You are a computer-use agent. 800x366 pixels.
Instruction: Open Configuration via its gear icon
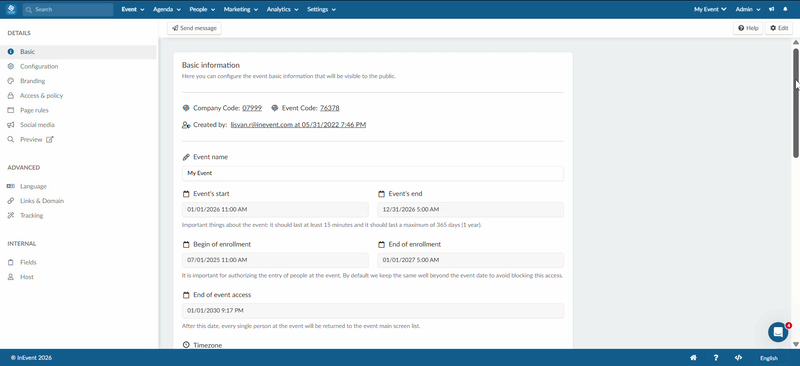[10, 66]
